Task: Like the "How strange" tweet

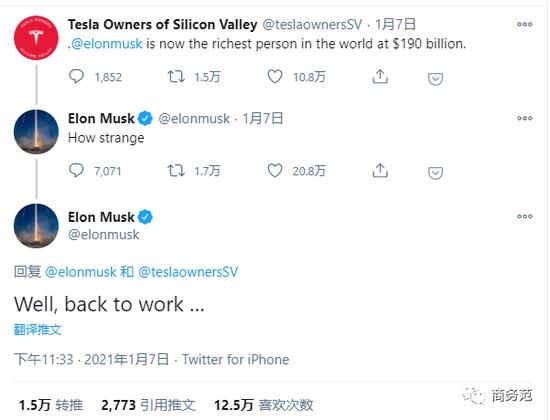Action: pos(275,170)
